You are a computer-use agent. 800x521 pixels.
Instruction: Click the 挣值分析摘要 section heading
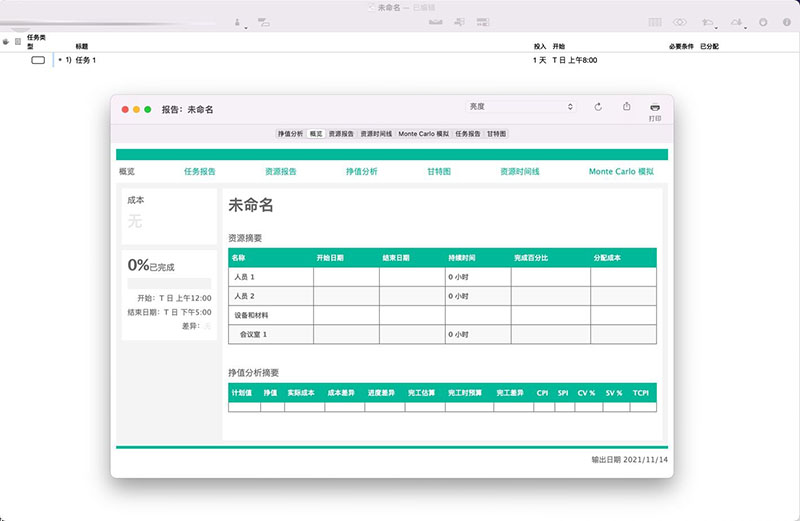tap(254, 373)
